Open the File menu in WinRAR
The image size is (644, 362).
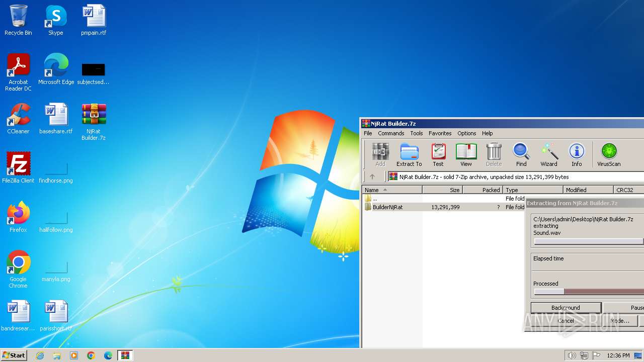(368, 133)
